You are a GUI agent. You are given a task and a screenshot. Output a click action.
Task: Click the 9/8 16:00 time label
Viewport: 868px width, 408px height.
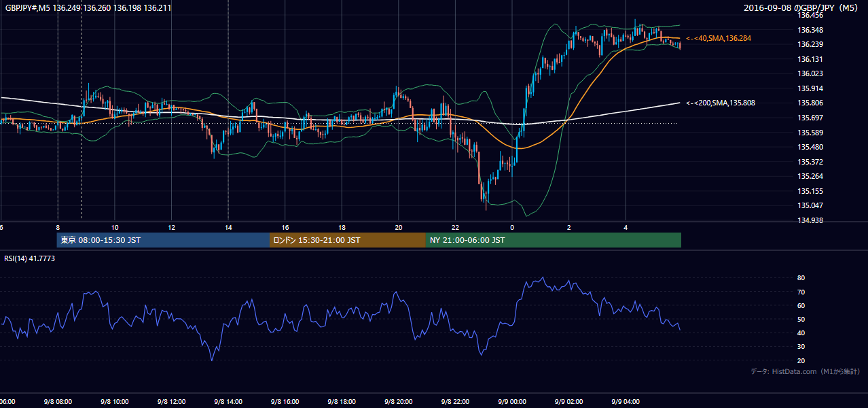point(285,402)
